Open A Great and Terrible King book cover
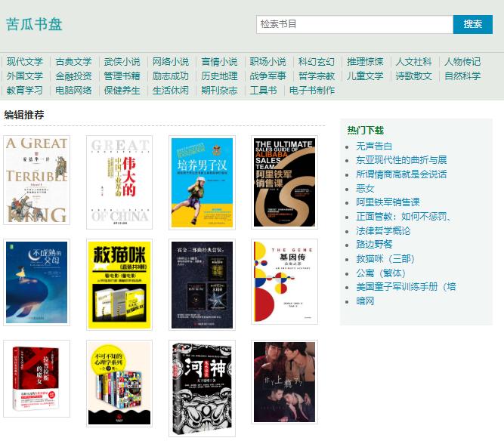The width and height of the screenshot is (504, 444). click(36, 180)
